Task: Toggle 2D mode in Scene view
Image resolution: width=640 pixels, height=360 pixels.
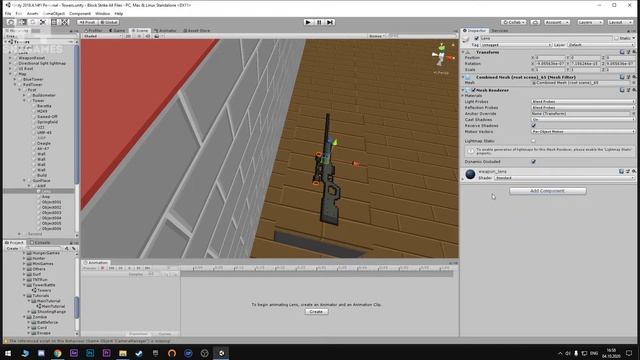Action: coord(128,36)
